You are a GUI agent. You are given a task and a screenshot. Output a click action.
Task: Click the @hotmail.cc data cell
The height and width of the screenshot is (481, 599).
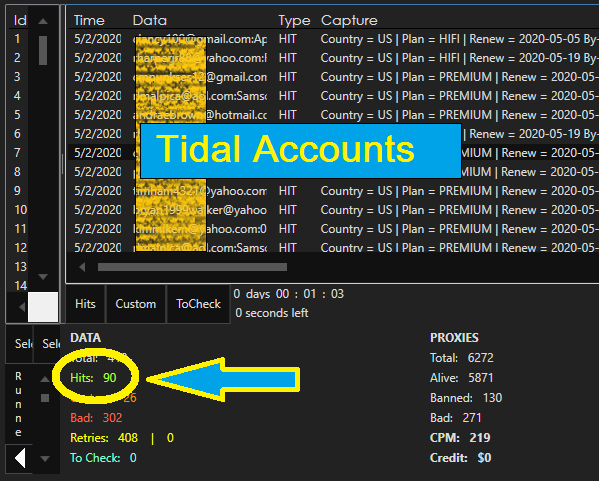tap(199, 115)
